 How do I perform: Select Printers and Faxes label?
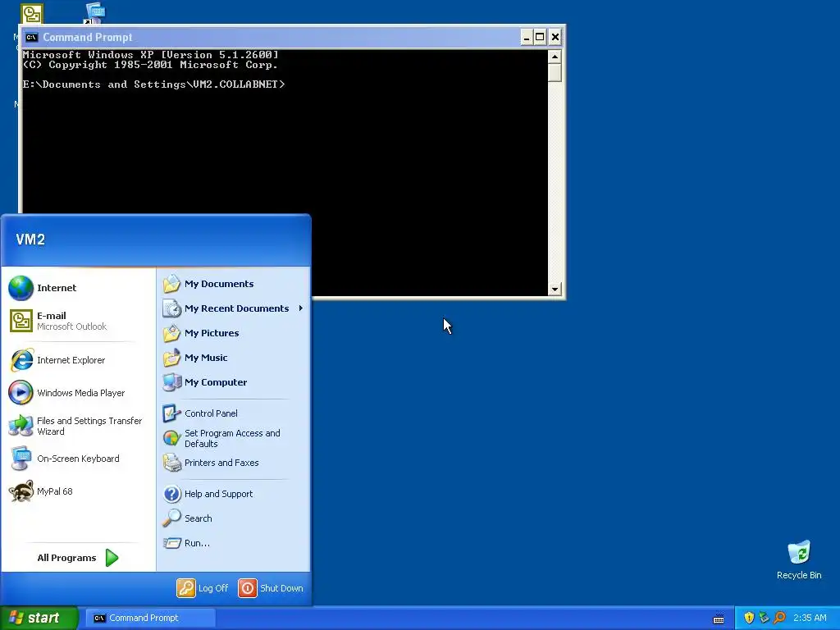pos(221,463)
